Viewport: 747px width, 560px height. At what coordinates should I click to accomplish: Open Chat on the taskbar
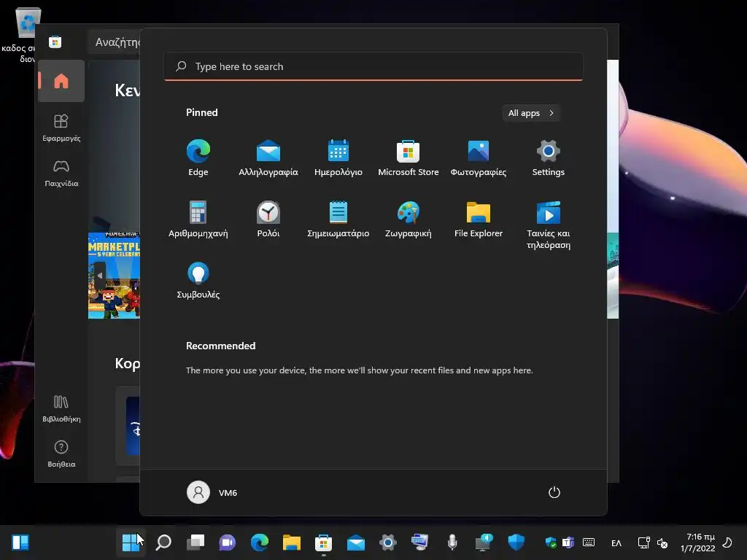coord(228,542)
